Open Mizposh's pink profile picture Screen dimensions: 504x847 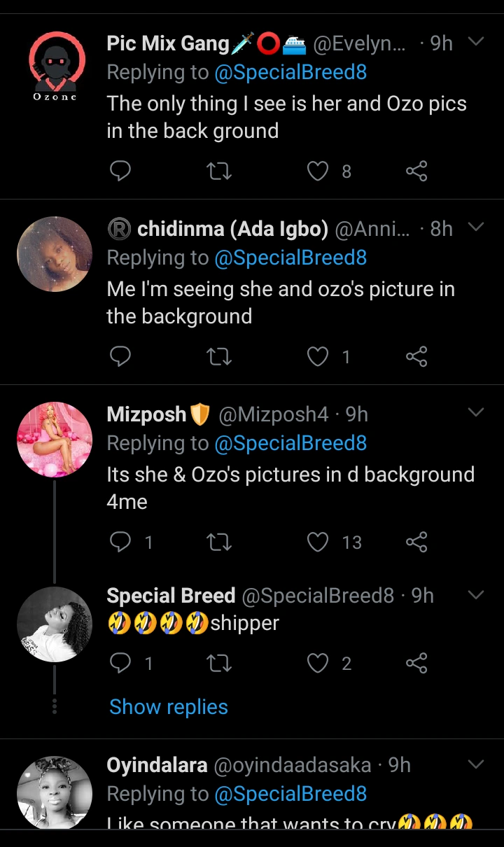click(55, 440)
